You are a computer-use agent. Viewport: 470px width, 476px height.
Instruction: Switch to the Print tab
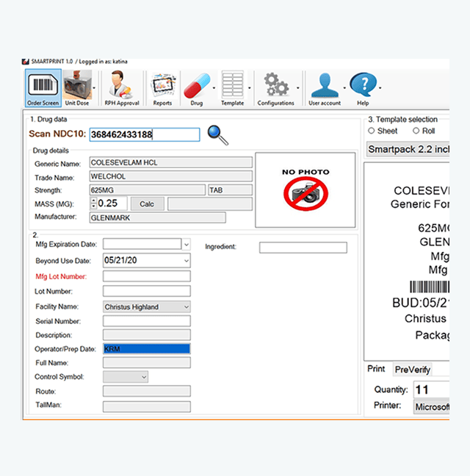click(x=376, y=369)
